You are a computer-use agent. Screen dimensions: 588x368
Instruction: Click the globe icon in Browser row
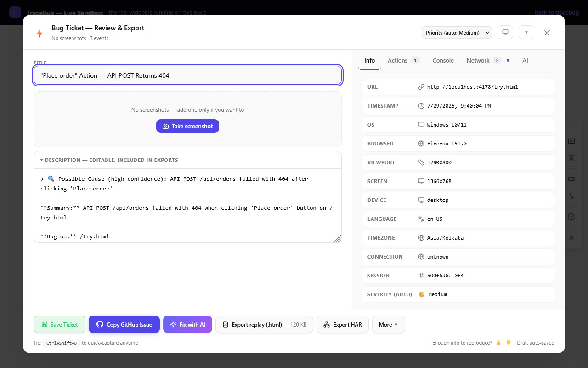421,144
